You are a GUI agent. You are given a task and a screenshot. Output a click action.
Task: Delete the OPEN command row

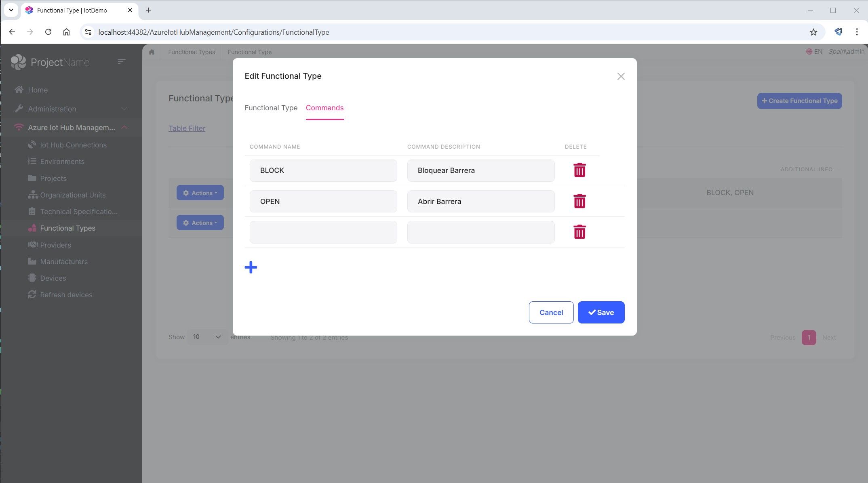579,201
